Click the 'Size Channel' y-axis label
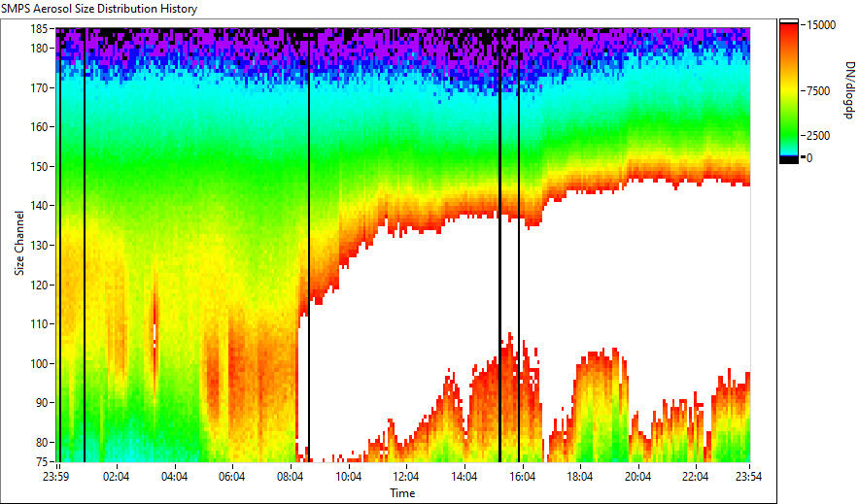This screenshot has width=859, height=504. point(19,243)
